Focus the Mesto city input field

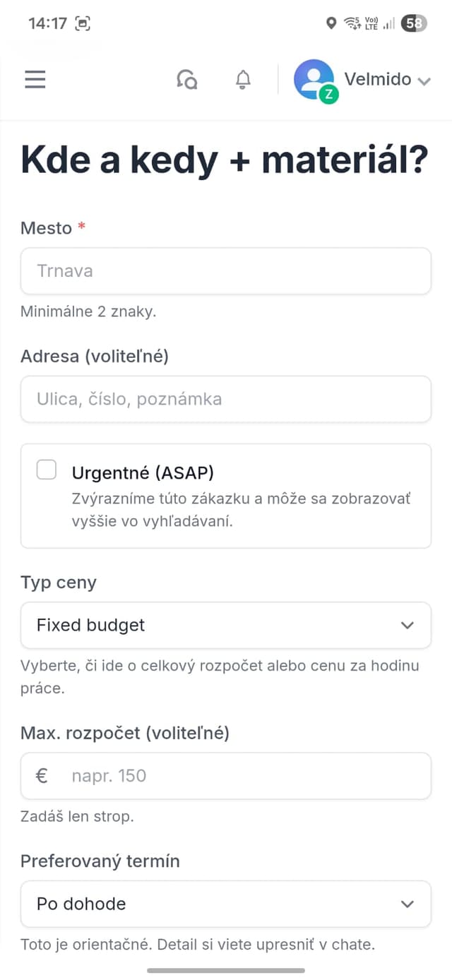[226, 270]
